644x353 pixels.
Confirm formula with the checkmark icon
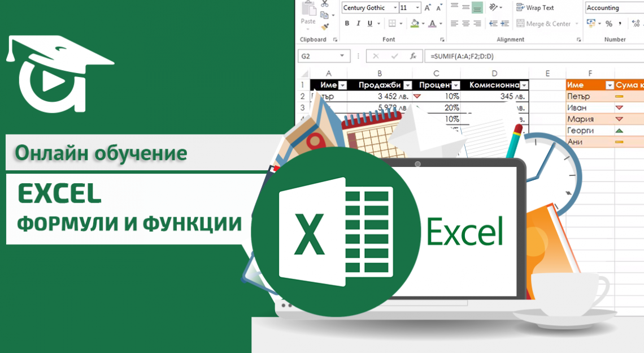(x=395, y=56)
